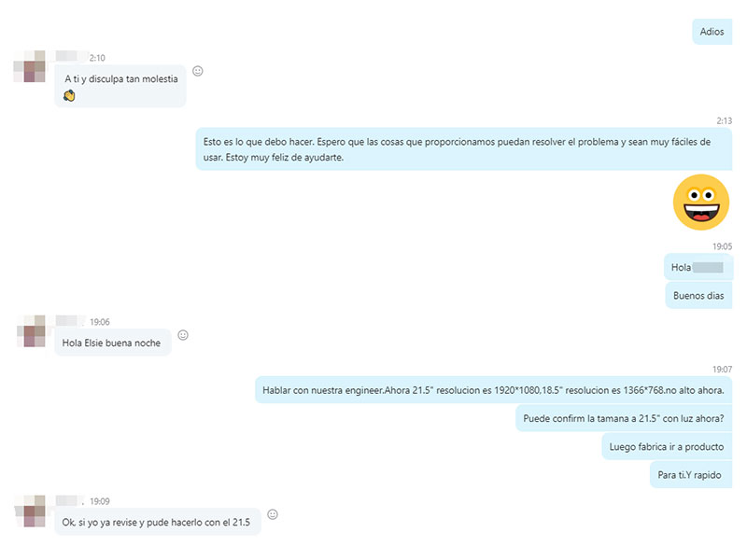Click the "Hola Elsie buena noche" bubble
The width and height of the screenshot is (747, 560).
click(112, 343)
